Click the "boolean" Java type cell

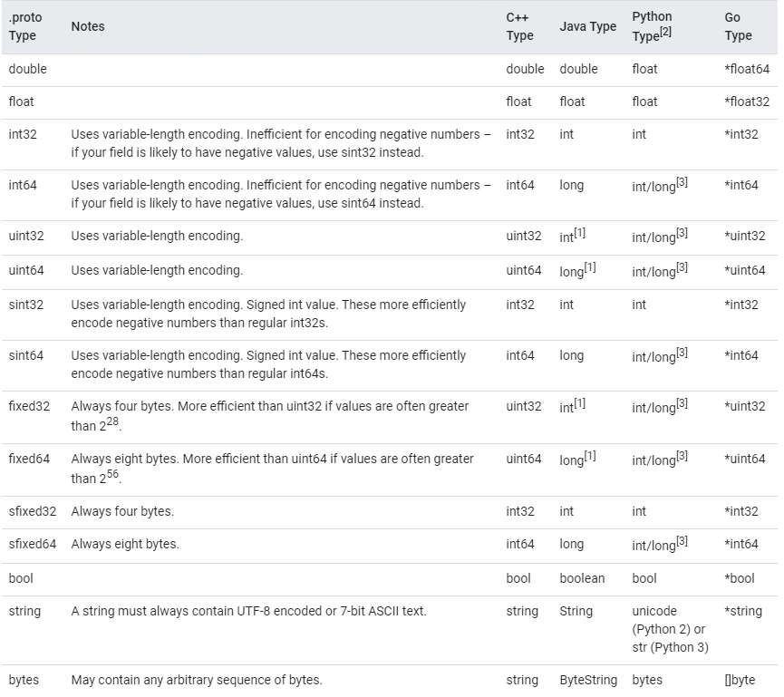[x=582, y=578]
